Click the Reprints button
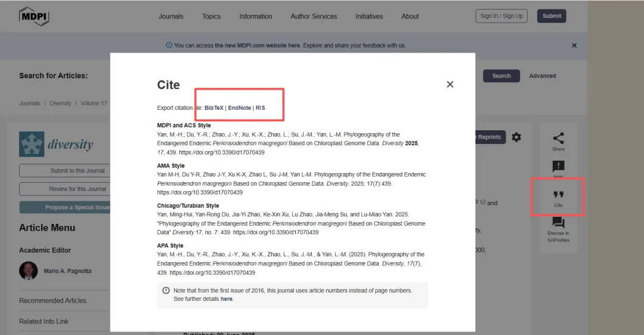This screenshot has height=335, width=644. click(x=489, y=137)
